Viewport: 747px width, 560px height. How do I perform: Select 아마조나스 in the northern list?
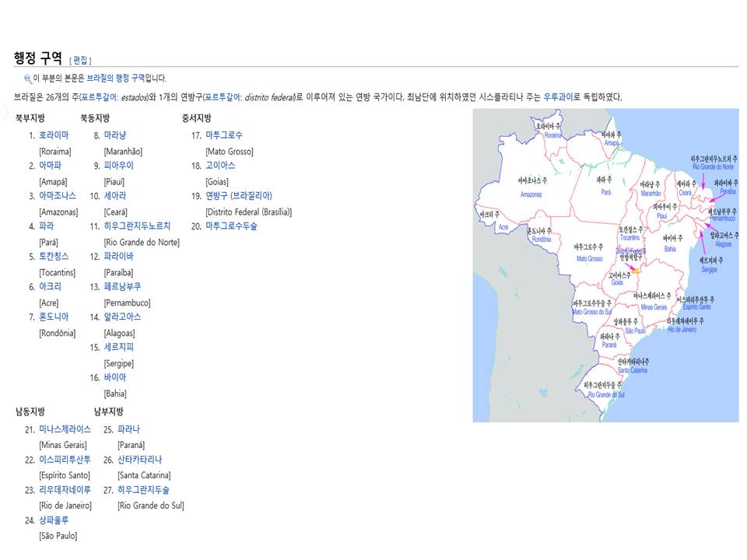click(x=58, y=196)
